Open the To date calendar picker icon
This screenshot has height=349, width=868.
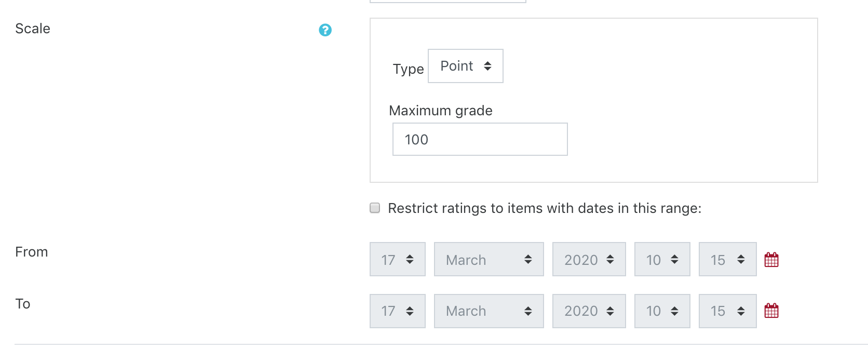click(x=771, y=311)
